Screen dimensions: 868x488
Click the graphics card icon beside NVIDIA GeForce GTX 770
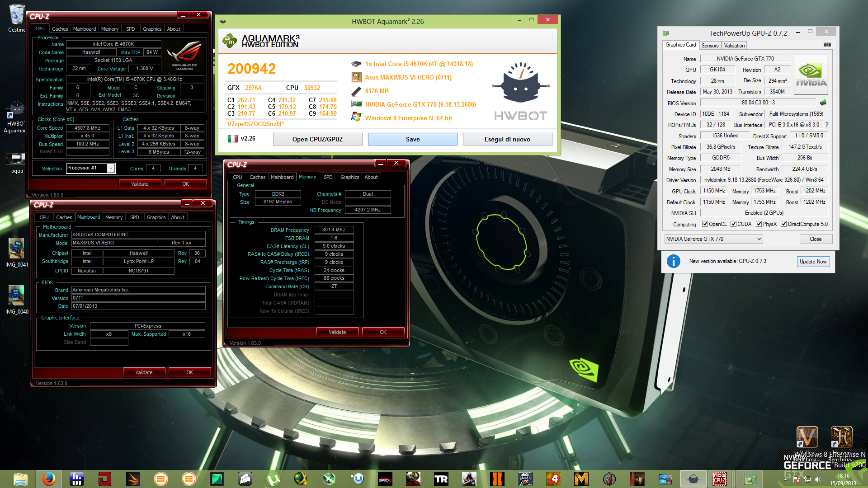coord(356,104)
